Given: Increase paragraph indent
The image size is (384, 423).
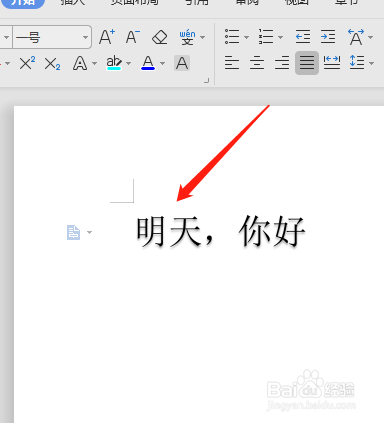Looking at the screenshot, I should [x=328, y=37].
